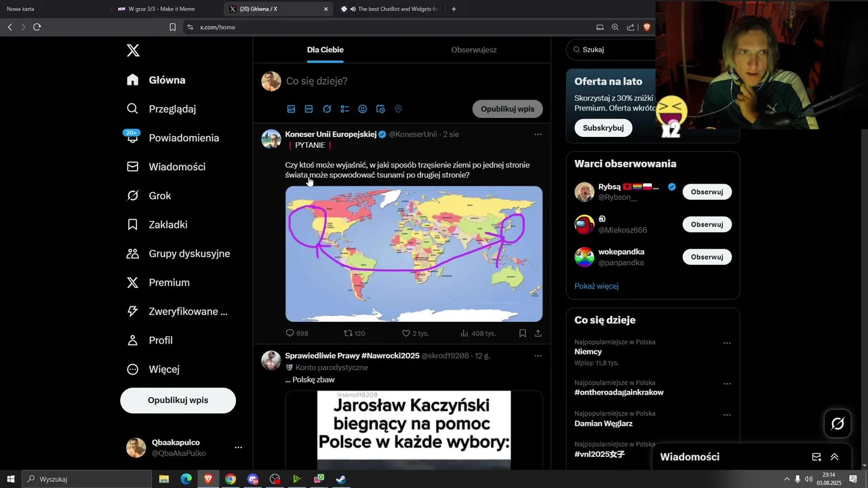Open the emoji picker in composer

(x=363, y=109)
